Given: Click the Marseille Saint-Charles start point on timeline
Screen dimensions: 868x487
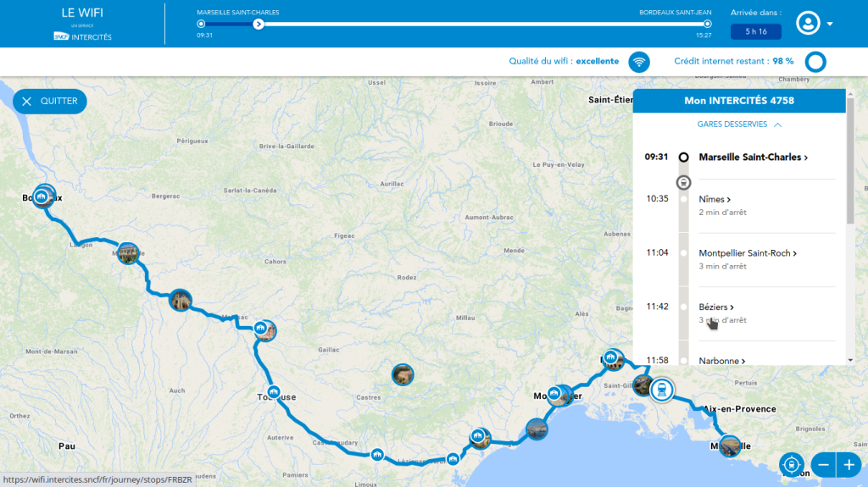Looking at the screenshot, I should [x=201, y=24].
